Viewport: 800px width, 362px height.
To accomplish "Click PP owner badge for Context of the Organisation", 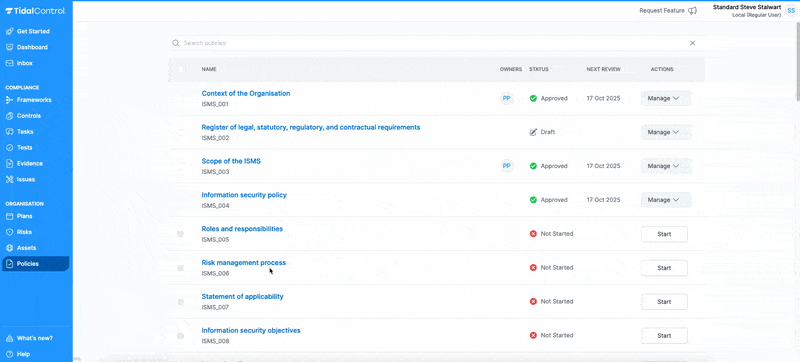I will pyautogui.click(x=506, y=98).
